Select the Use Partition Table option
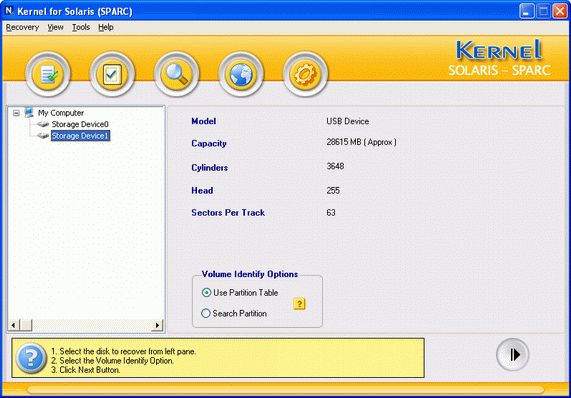 [240, 292]
